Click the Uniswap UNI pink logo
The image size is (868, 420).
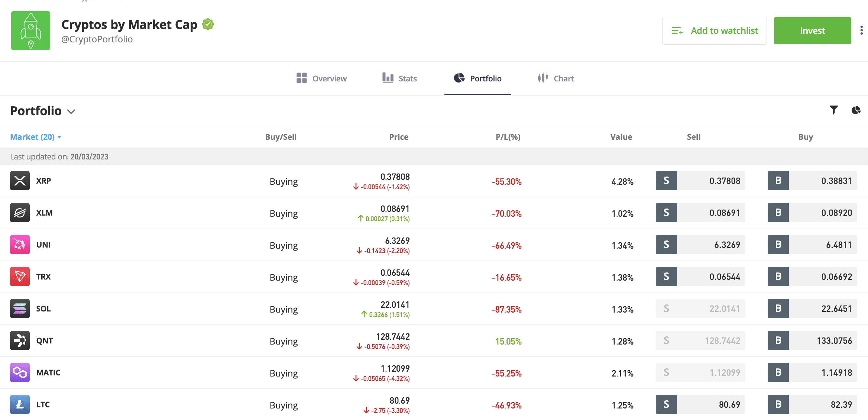coord(20,245)
